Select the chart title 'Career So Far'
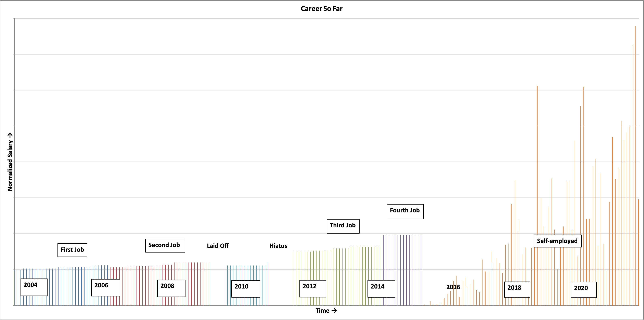 (322, 9)
